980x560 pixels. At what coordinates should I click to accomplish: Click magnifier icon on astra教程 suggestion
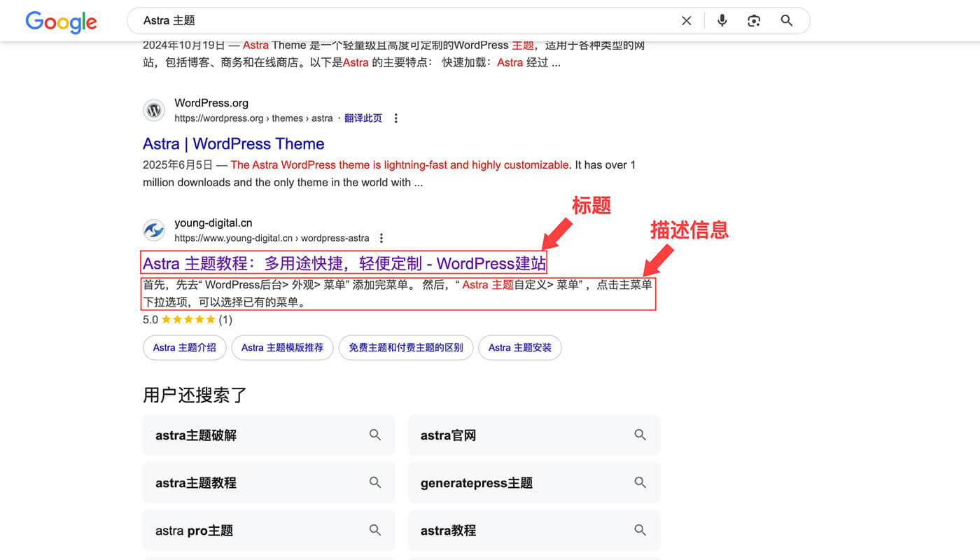(x=640, y=530)
